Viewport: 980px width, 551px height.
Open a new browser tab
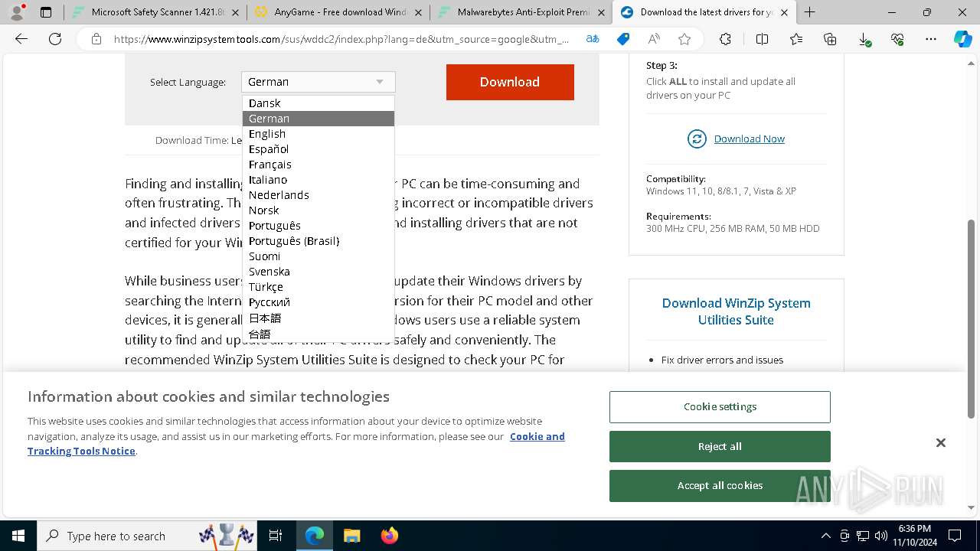(x=809, y=12)
